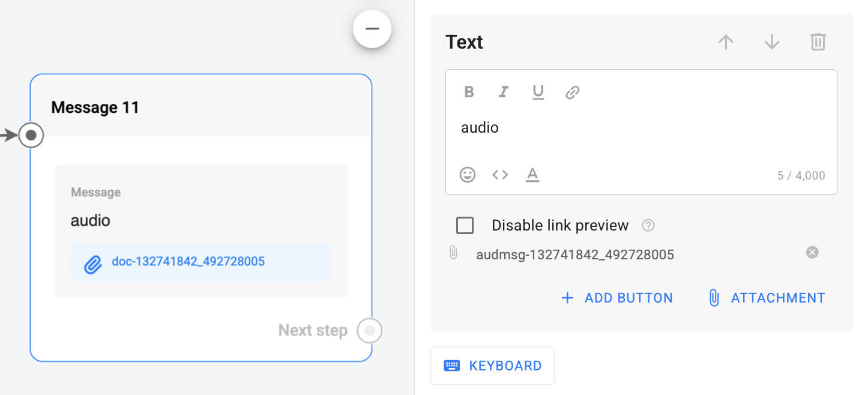Image resolution: width=868 pixels, height=395 pixels.
Task: Open the KEYBOARD settings
Action: [x=492, y=366]
